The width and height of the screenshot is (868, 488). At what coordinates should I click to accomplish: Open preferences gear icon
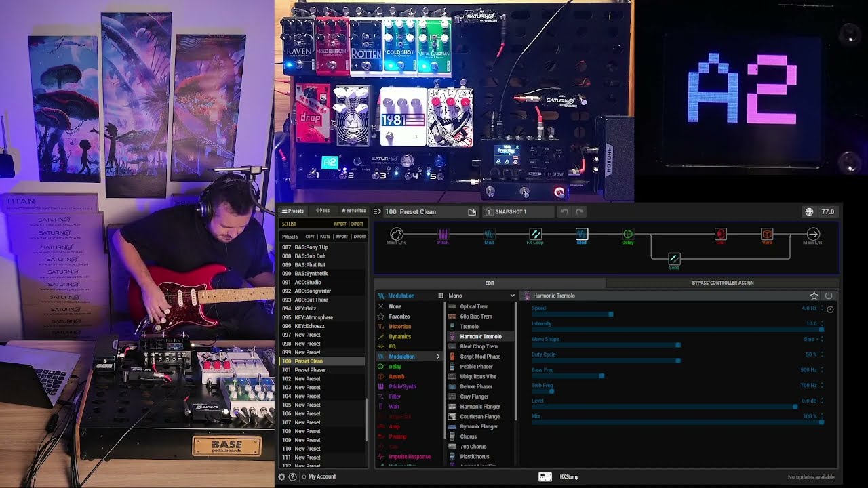(x=282, y=476)
